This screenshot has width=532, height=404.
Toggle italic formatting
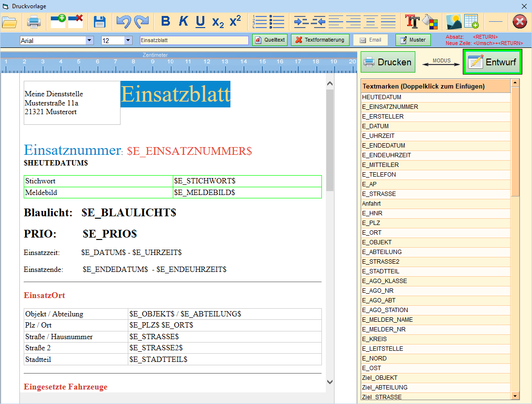point(183,22)
